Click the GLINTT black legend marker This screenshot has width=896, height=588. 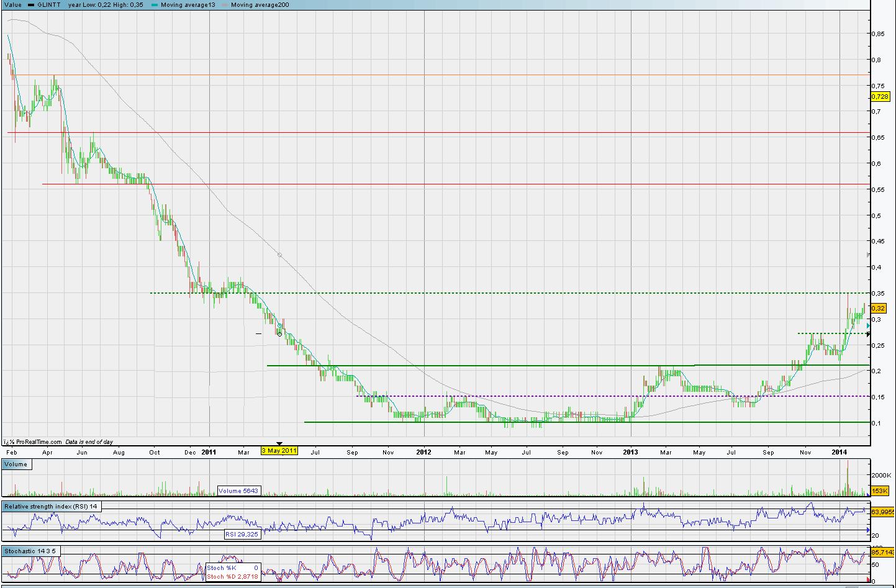32,5
